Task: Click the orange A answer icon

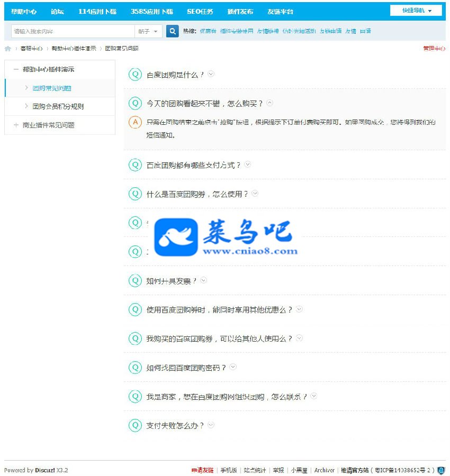Action: click(135, 122)
